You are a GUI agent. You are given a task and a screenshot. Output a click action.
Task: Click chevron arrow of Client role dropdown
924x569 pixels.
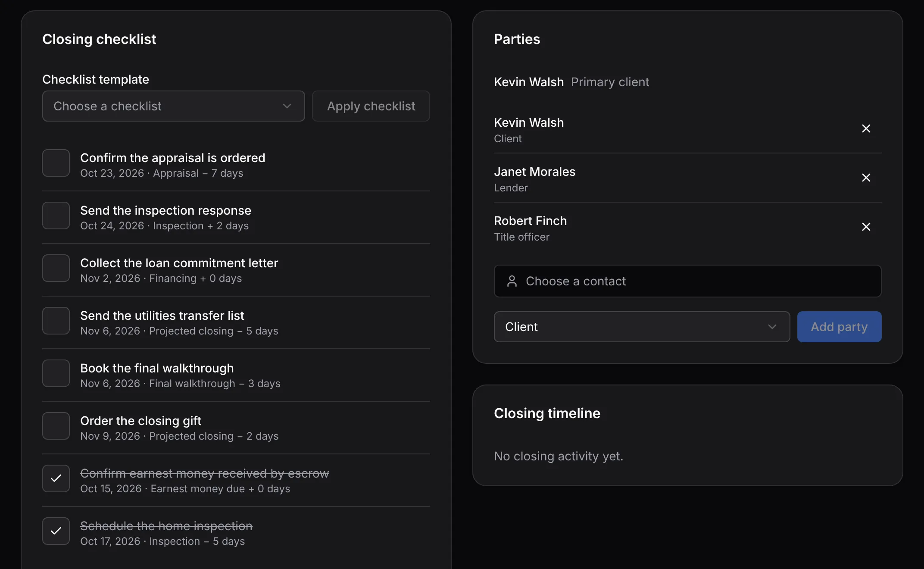coord(772,327)
